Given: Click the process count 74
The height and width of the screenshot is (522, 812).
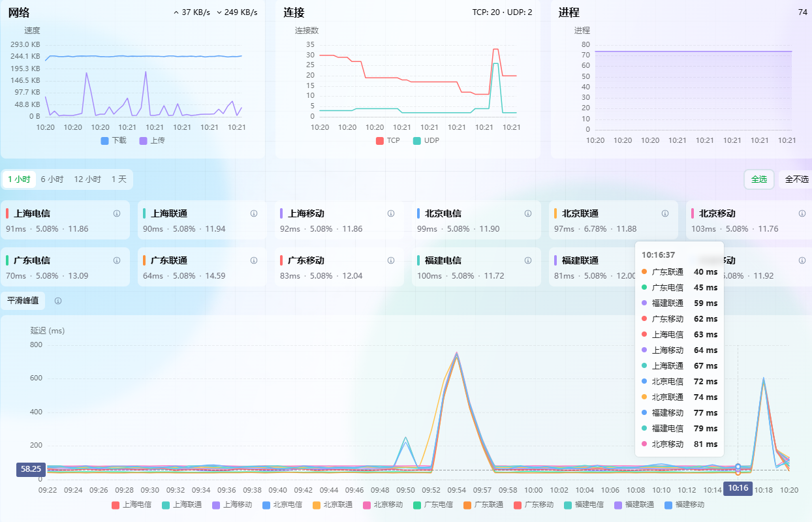Looking at the screenshot, I should [803, 12].
